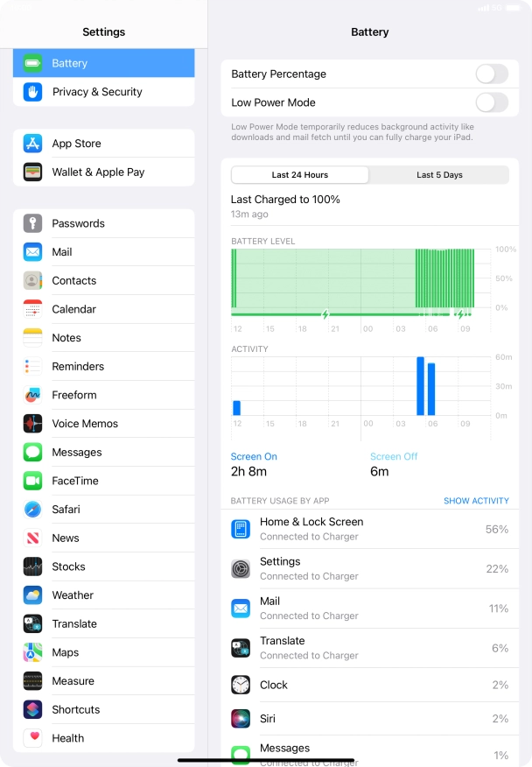The height and width of the screenshot is (767, 532).
Task: Tap the App Store icon
Action: pos(32,144)
